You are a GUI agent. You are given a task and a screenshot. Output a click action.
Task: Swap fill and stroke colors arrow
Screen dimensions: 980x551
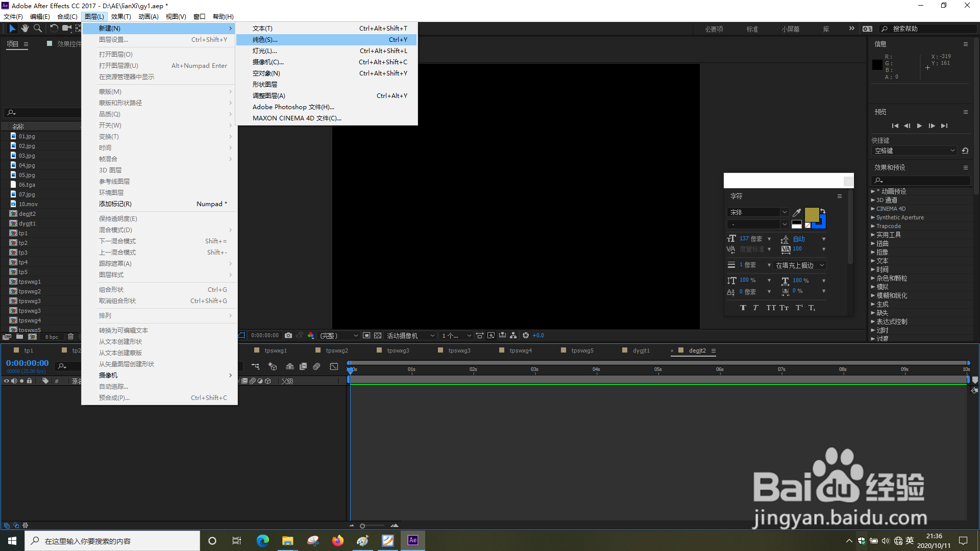point(823,210)
